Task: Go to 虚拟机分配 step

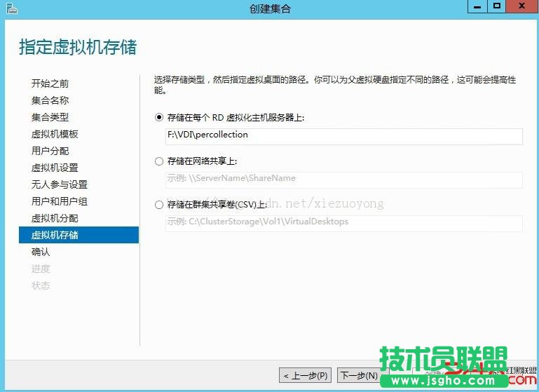Action: (55, 218)
